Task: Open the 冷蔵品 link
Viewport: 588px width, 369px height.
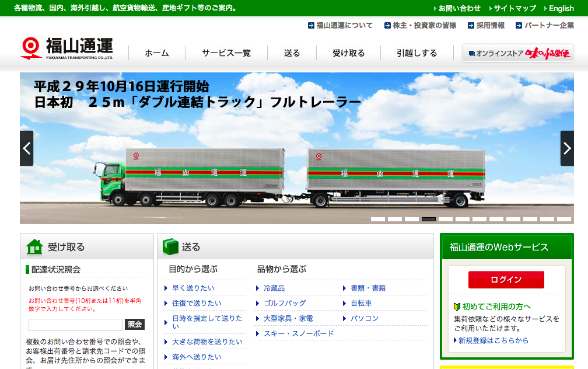Action: [x=274, y=288]
